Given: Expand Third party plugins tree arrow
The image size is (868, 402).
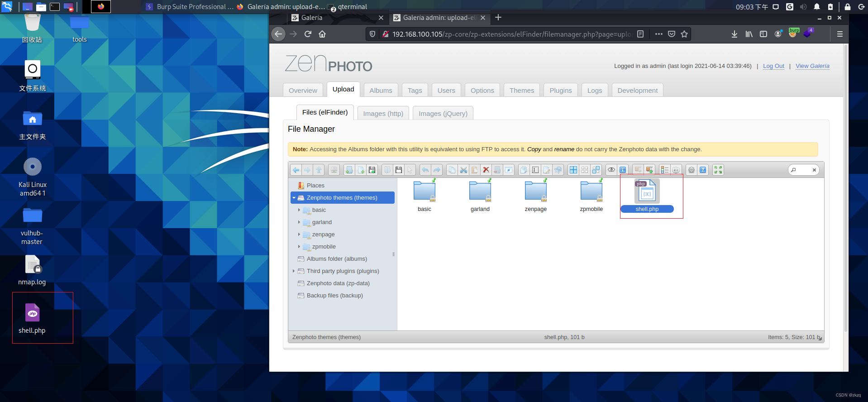Looking at the screenshot, I should click(294, 271).
